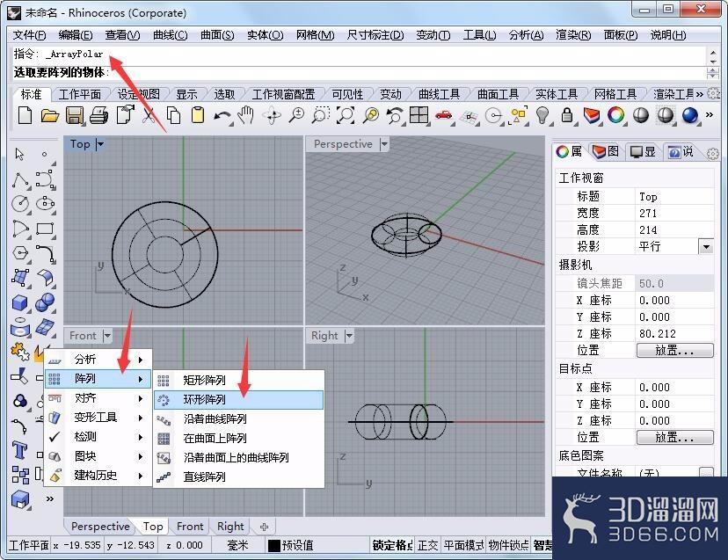Select the polyline tool in the left toolbar
Viewport: 728px width, 560px height.
[x=20, y=179]
